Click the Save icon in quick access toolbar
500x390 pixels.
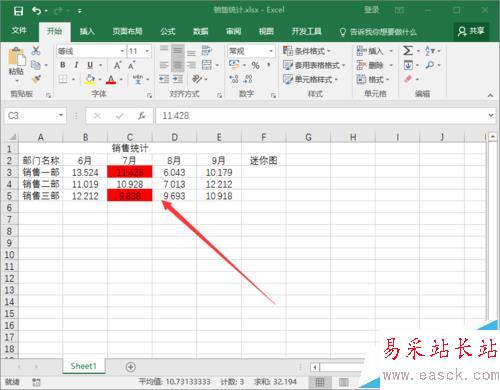[18, 11]
